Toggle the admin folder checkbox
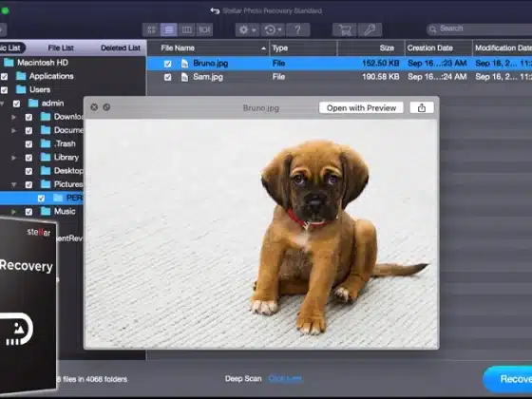 [16, 104]
